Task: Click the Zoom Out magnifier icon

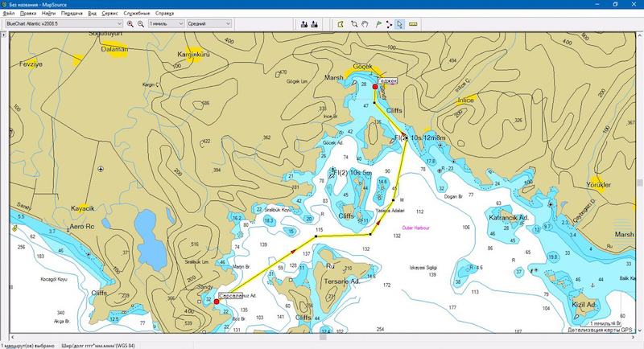Action: (141, 24)
